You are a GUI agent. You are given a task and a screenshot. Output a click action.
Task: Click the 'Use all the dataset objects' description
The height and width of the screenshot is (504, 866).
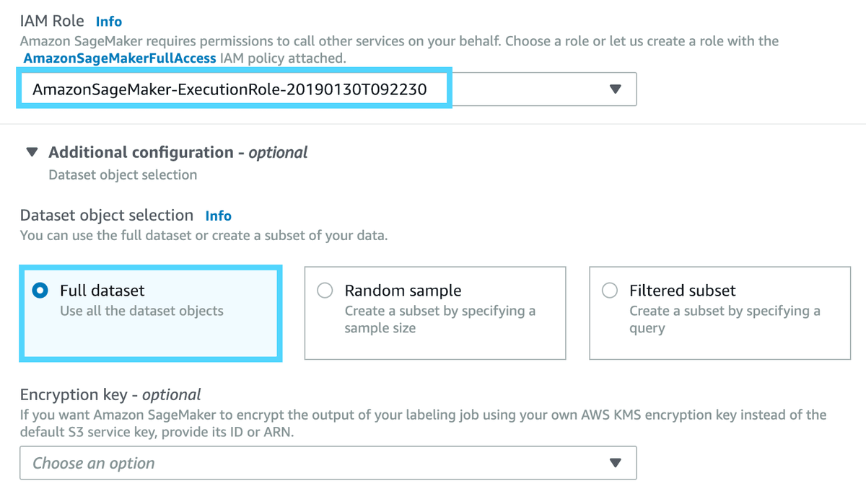point(141,311)
